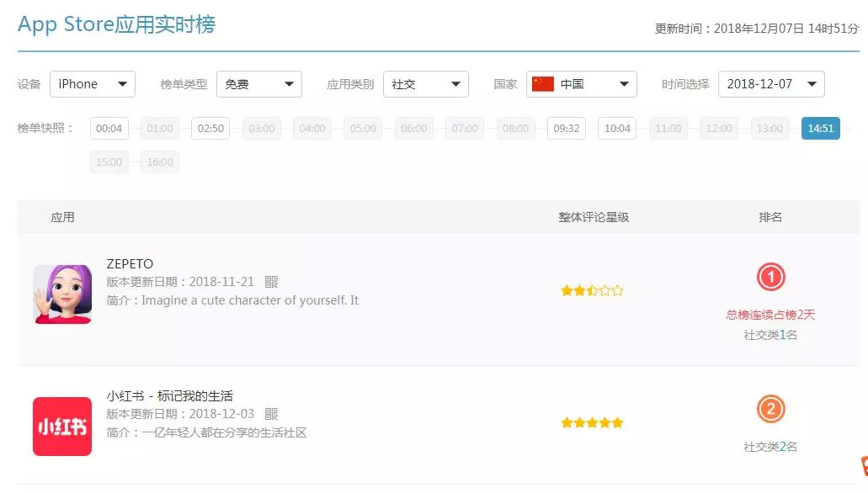Click the QR code icon beside 小红书 update date

point(271,414)
